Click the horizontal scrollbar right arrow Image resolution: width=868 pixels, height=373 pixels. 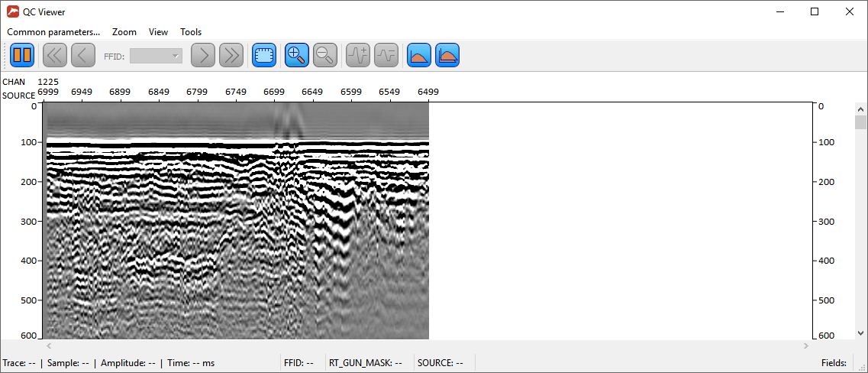pos(806,345)
